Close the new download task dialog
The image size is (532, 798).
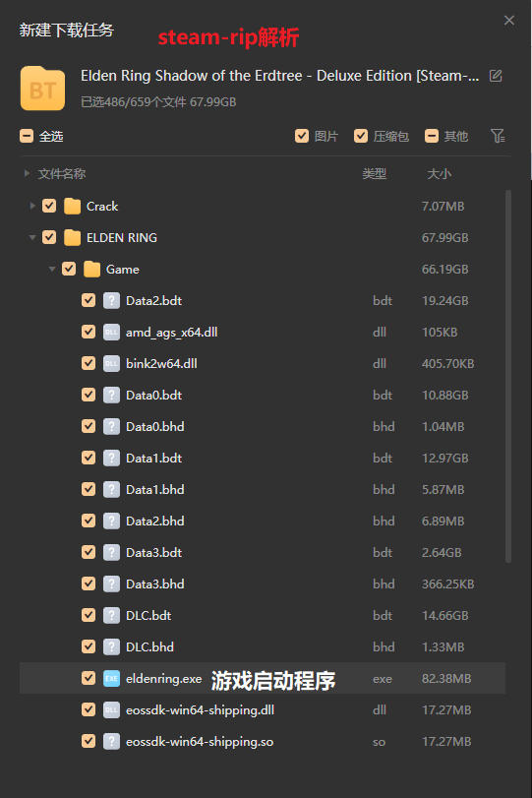(x=509, y=21)
